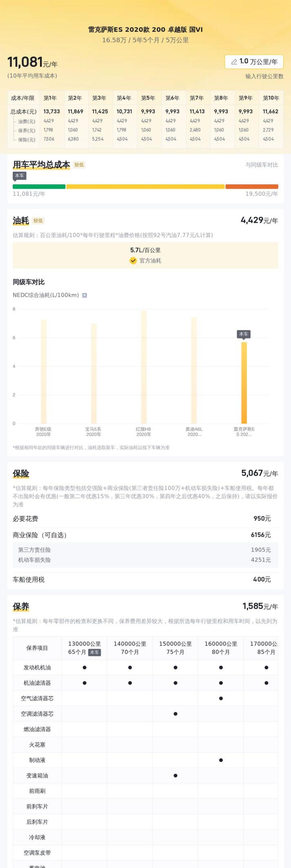The image size is (291, 868).
Task: Open the 车船使用税 row
Action: [x=145, y=579]
